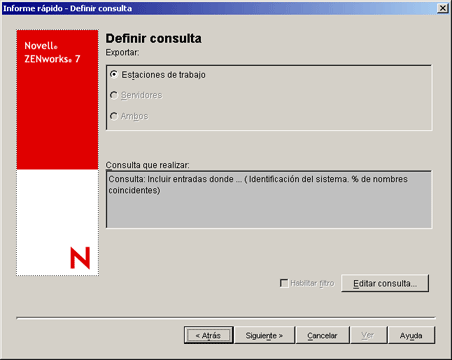
Task: Open the Editar consulta dialog
Action: [x=385, y=283]
